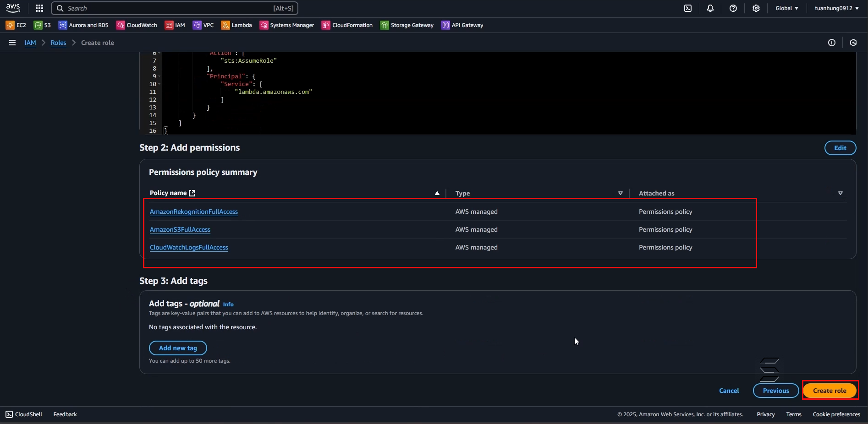Go to IAM breadcrumb link

(30, 43)
